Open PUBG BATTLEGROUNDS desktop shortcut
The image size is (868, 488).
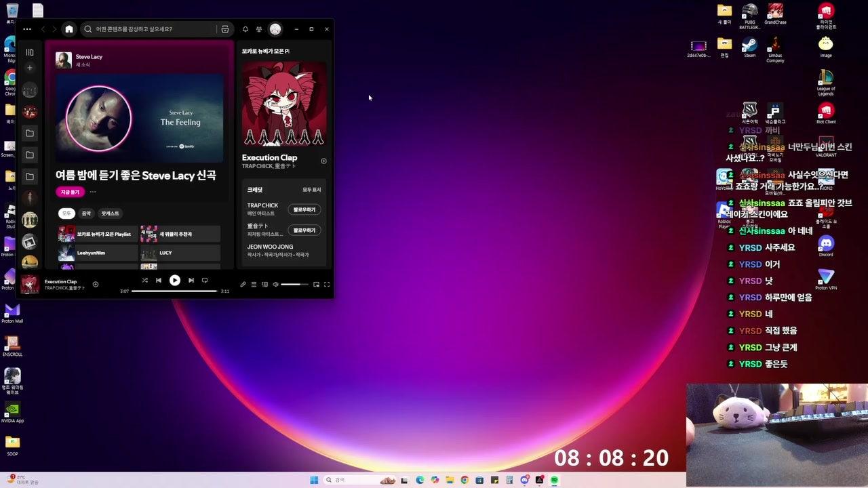pyautogui.click(x=749, y=17)
